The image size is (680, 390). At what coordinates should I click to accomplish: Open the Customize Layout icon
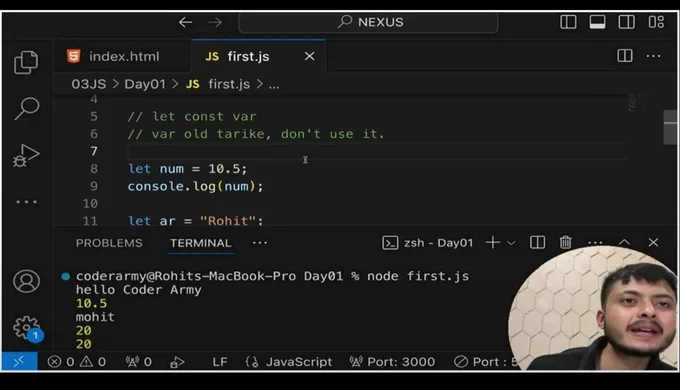(656, 22)
